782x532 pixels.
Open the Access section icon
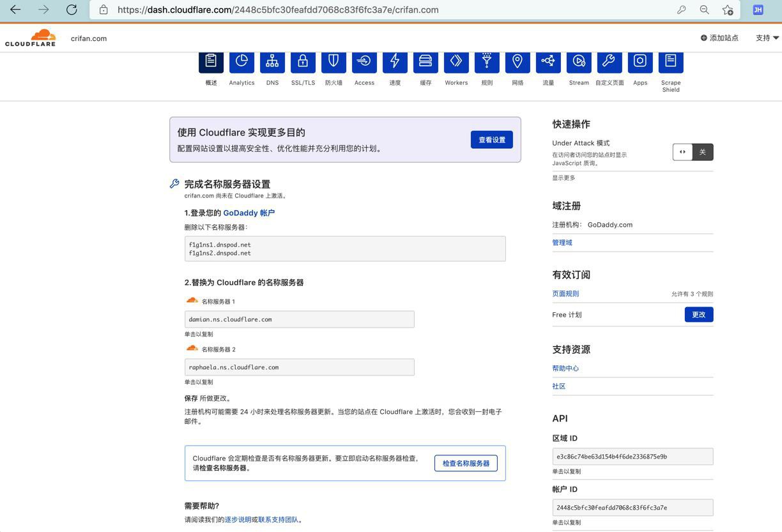(x=364, y=62)
